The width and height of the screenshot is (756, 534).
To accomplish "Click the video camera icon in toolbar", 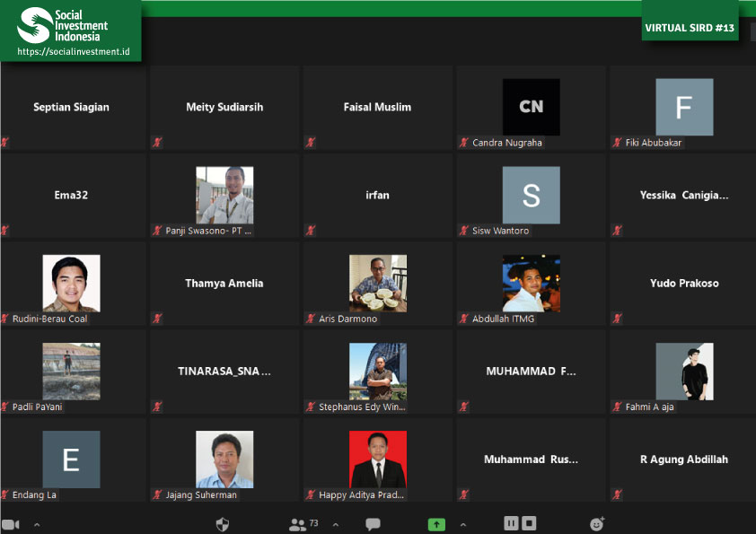I will click(x=11, y=524).
